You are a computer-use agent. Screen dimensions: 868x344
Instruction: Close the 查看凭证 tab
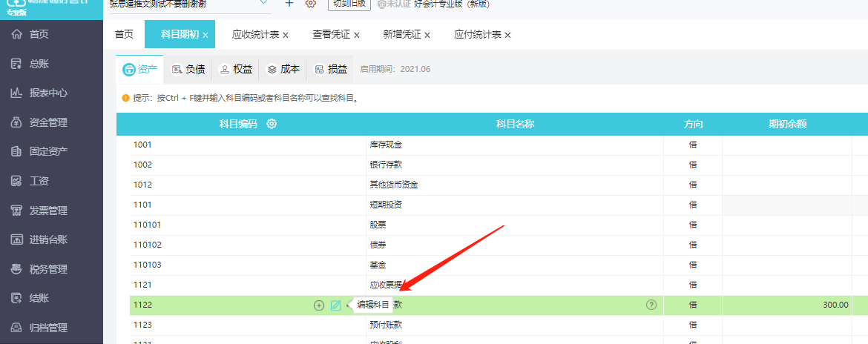coord(357,36)
